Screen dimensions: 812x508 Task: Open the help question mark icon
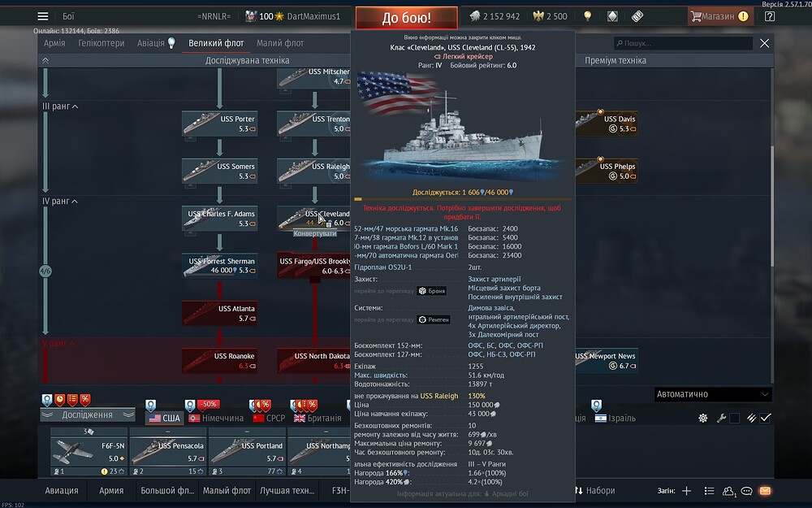[770, 16]
